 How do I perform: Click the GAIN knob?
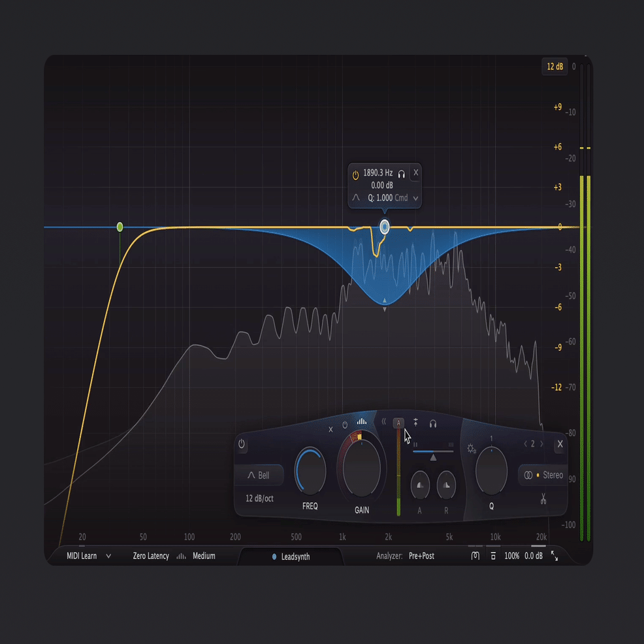(x=362, y=469)
